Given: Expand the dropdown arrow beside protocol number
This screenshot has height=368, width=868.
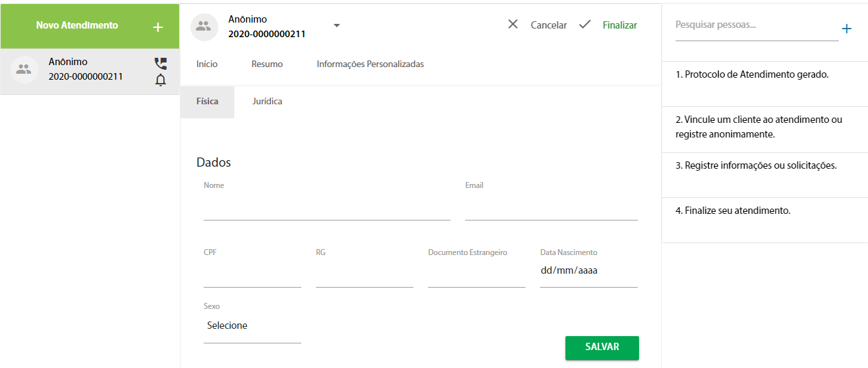Looking at the screenshot, I should click(x=336, y=26).
